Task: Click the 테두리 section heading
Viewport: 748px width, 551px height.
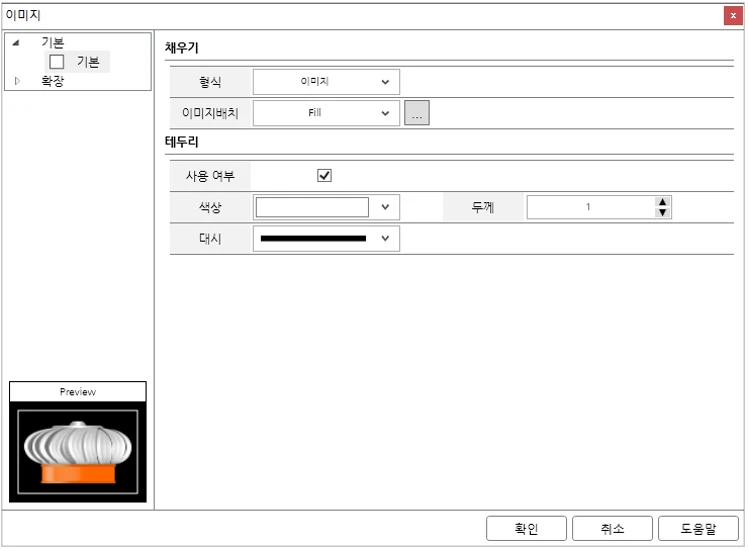Action: click(x=181, y=142)
